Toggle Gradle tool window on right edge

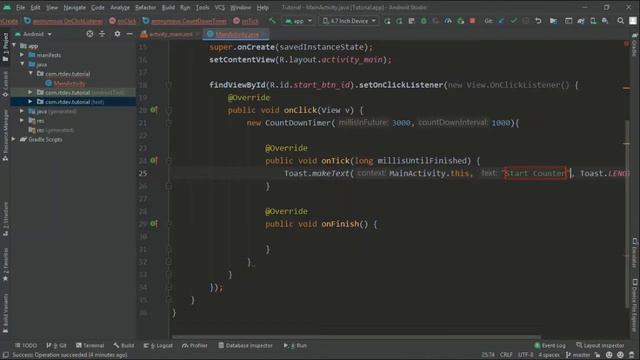tap(635, 45)
